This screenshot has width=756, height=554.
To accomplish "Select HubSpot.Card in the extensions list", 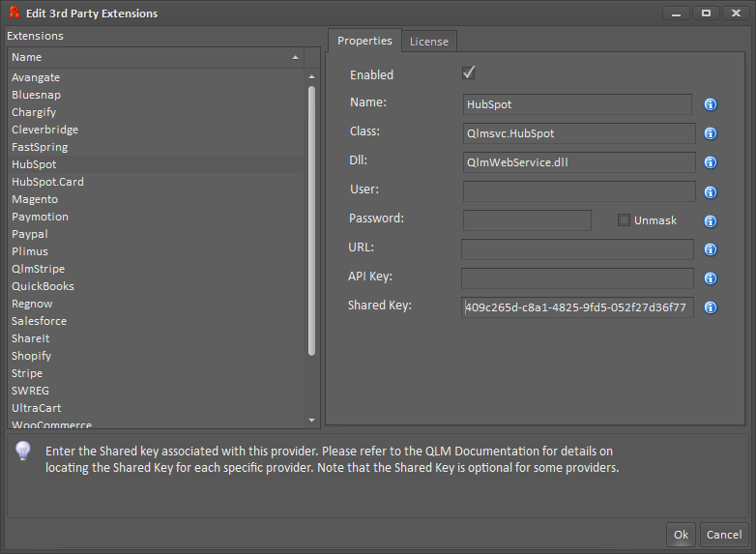I will coord(156,182).
